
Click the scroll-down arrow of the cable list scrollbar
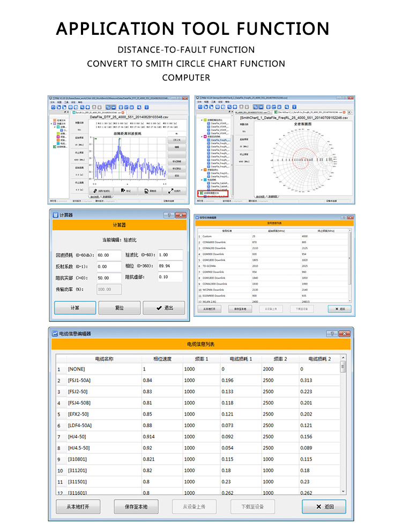click(x=343, y=491)
